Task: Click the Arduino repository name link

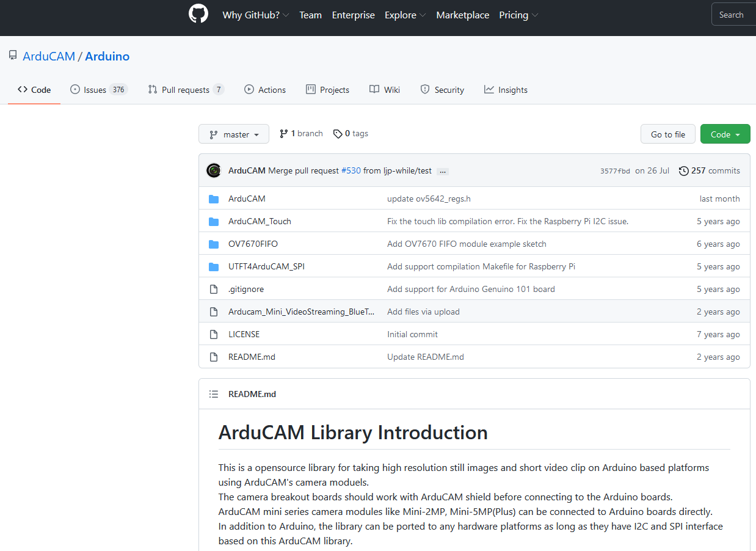Action: click(x=107, y=56)
